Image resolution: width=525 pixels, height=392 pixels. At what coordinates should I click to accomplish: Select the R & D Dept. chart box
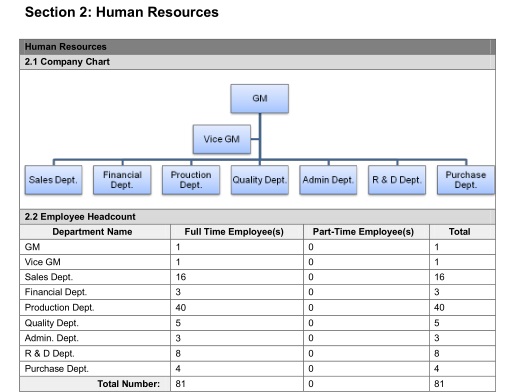click(x=397, y=180)
